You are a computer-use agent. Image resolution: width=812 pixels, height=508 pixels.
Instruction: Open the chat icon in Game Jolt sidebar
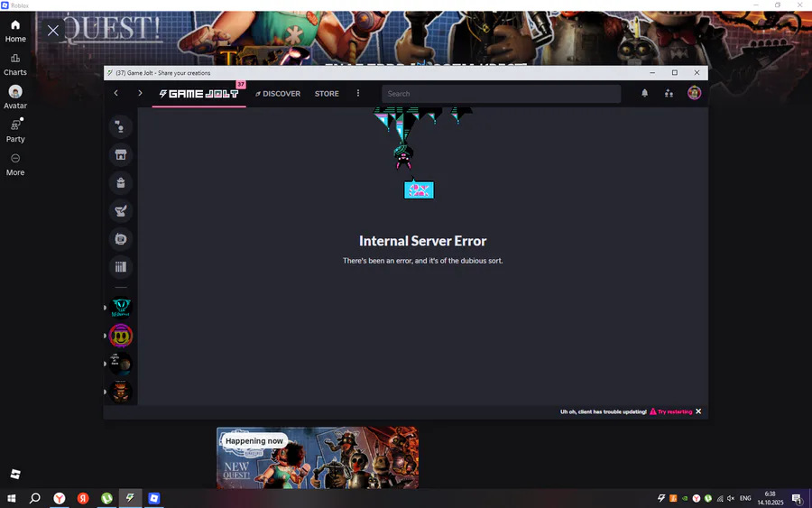click(121, 127)
